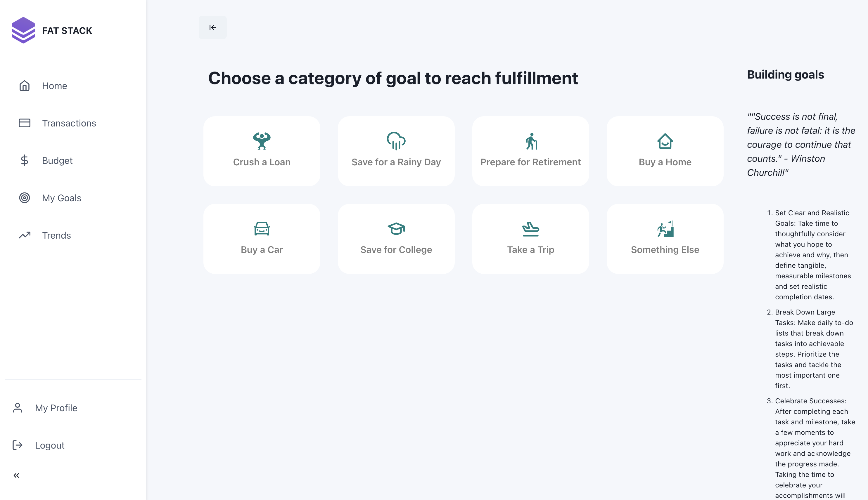Select the Buy a Home goal card
The width and height of the screenshot is (868, 500).
[x=665, y=151]
